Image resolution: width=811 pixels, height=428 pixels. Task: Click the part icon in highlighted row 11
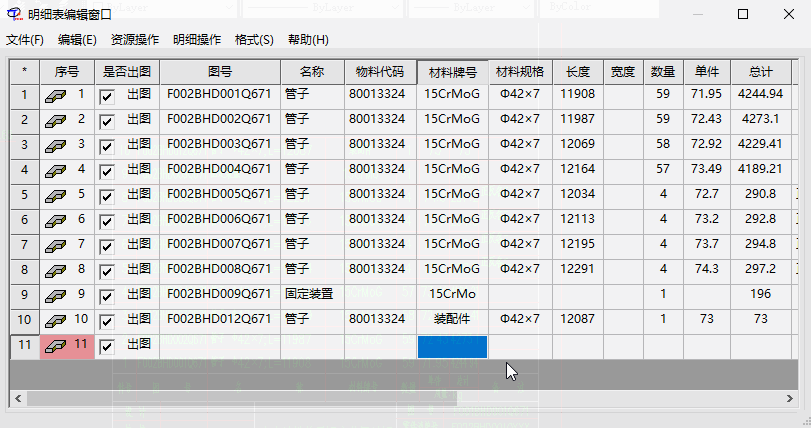pos(55,346)
